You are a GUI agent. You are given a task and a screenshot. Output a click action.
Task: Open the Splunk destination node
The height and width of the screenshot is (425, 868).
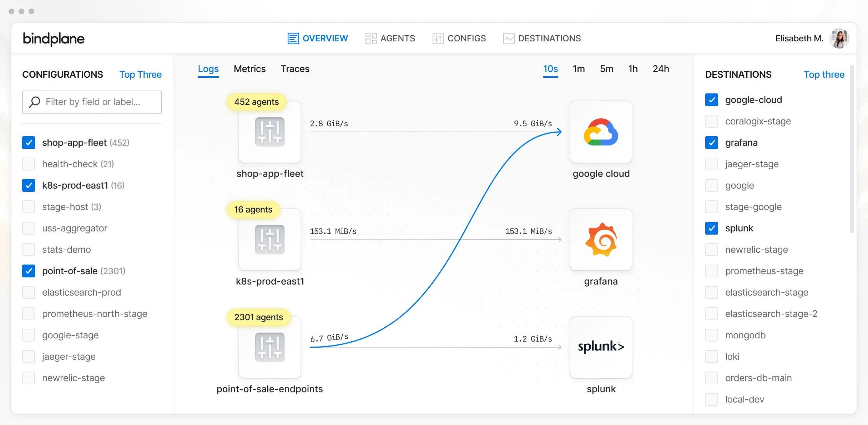(x=601, y=347)
